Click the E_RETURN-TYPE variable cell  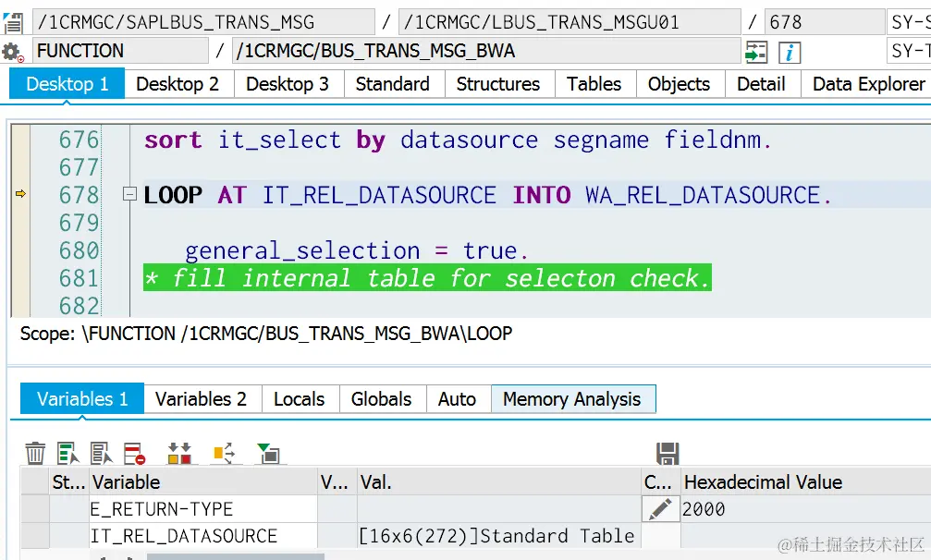[x=203, y=509]
